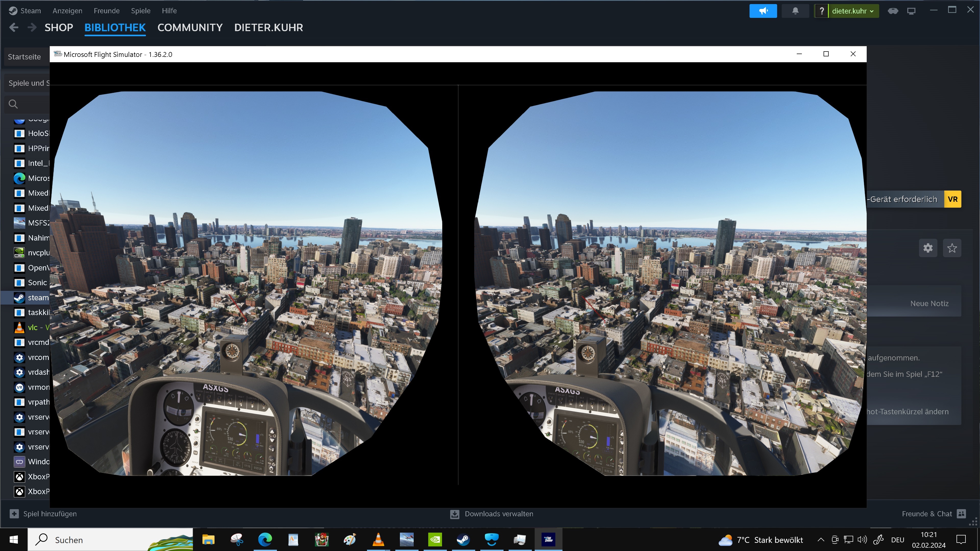Screen dimensions: 980x551
Task: Select the Windo library entry
Action: click(32, 462)
